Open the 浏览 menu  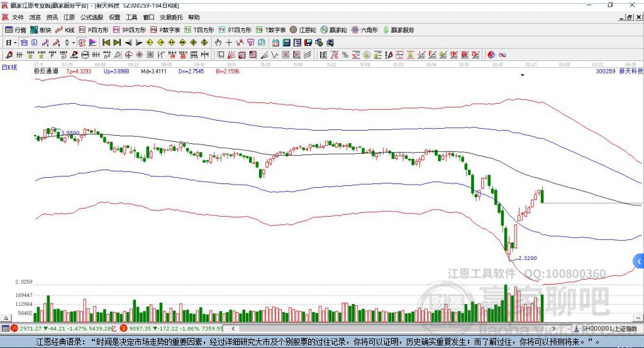pyautogui.click(x=35, y=17)
